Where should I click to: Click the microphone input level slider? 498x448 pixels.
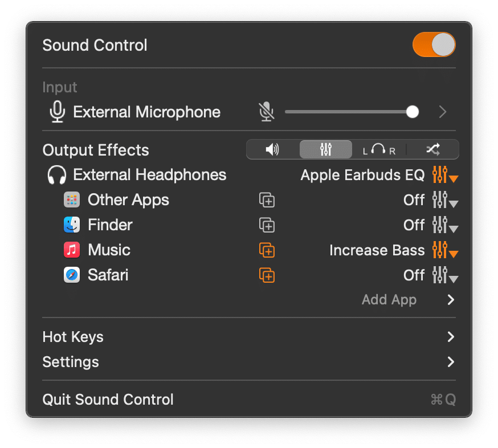click(x=352, y=112)
